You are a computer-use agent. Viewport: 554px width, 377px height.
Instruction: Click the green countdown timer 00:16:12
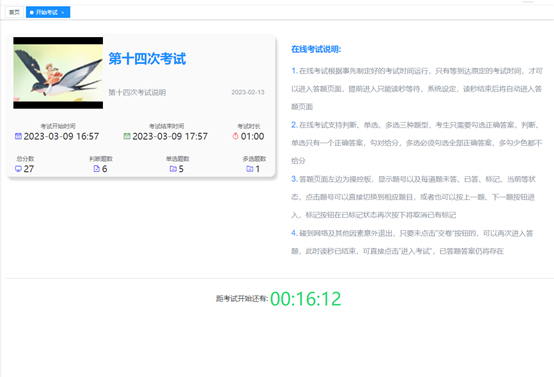[x=306, y=299]
